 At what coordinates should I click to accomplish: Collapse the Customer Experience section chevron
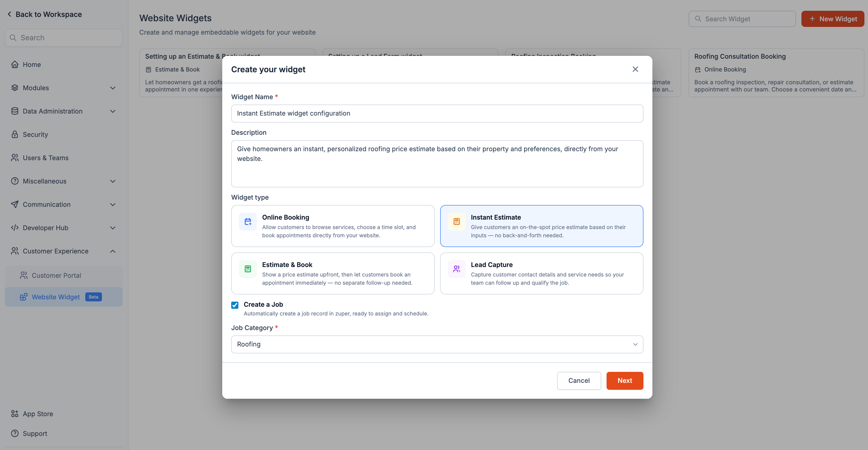click(x=113, y=251)
